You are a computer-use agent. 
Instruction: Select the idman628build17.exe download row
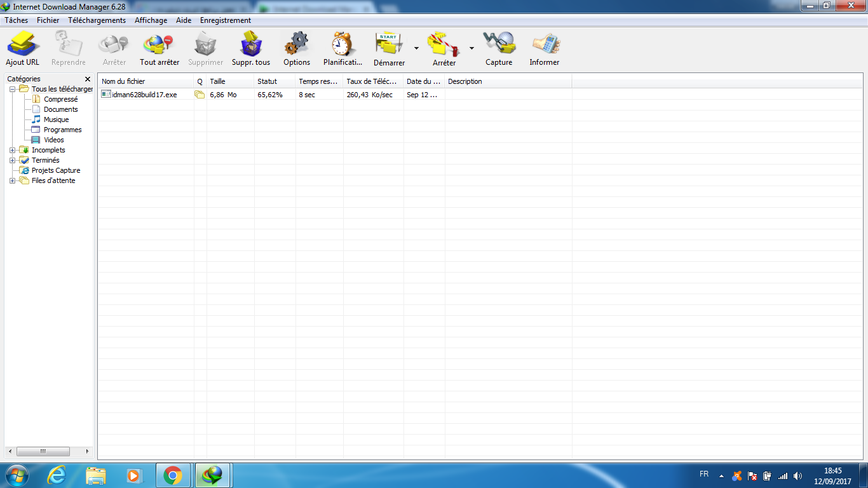pyautogui.click(x=335, y=95)
